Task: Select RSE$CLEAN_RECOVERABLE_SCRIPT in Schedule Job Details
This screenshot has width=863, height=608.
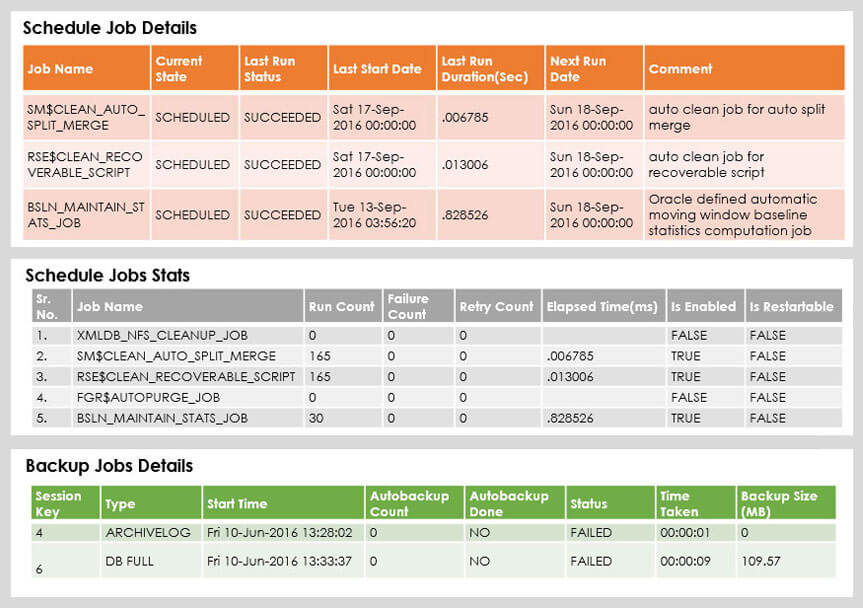Action: coord(85,165)
